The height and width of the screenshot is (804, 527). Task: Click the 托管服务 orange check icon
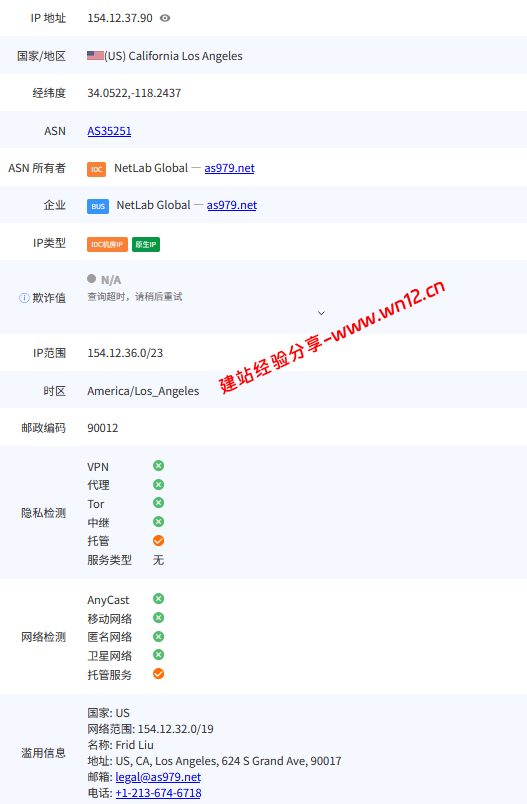click(x=158, y=674)
